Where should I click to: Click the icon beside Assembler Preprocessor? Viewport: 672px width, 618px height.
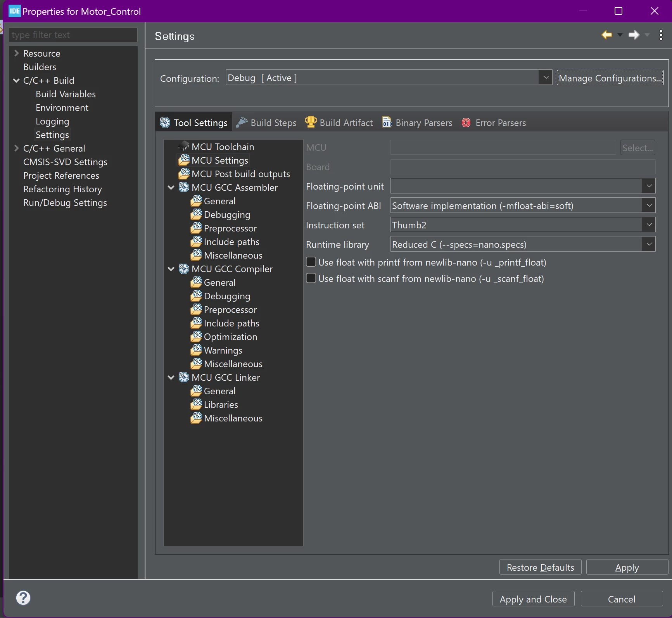point(196,228)
